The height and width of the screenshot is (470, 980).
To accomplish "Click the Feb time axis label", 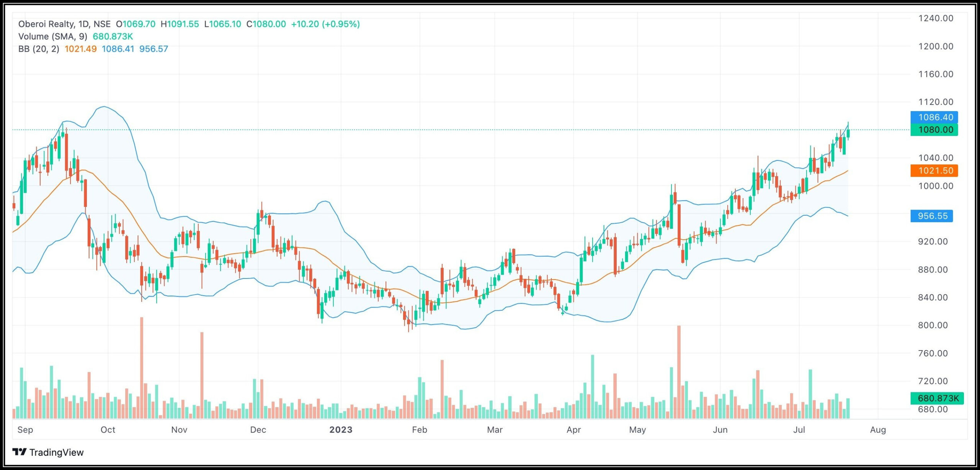I will (420, 430).
